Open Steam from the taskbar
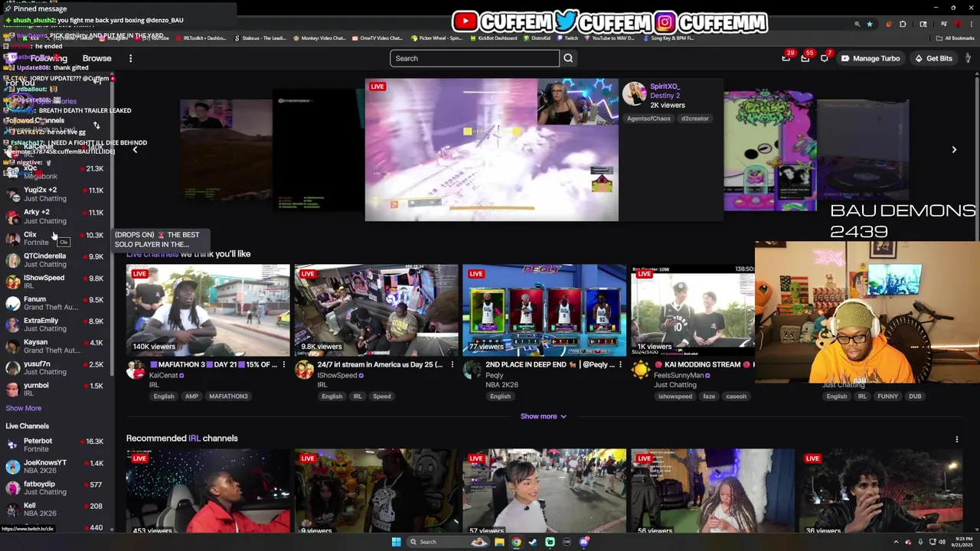Screen dimensions: 980x551 tap(533, 542)
